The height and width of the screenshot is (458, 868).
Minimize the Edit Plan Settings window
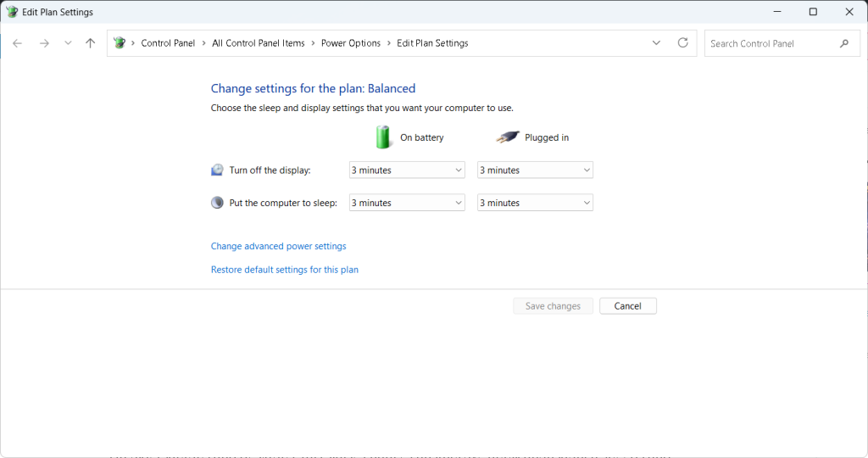tap(777, 12)
